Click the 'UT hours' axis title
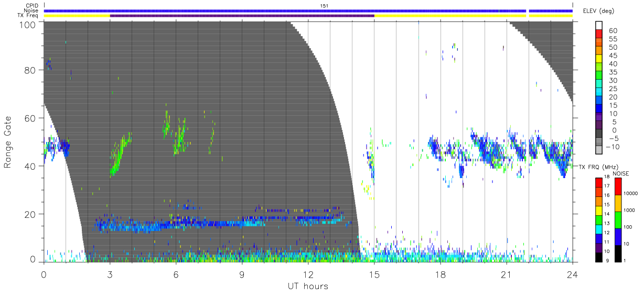Screen dimensions: 644x297 pos(308,286)
